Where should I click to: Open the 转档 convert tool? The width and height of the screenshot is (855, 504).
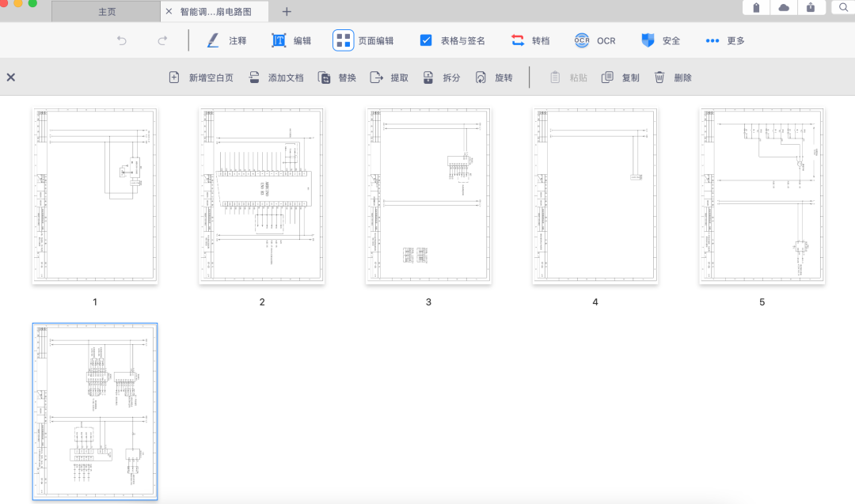pos(530,40)
